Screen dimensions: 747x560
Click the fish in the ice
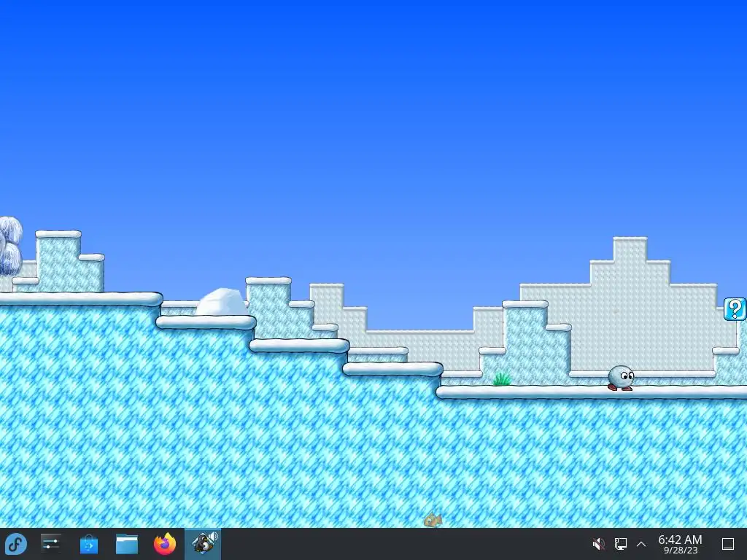pyautogui.click(x=433, y=520)
